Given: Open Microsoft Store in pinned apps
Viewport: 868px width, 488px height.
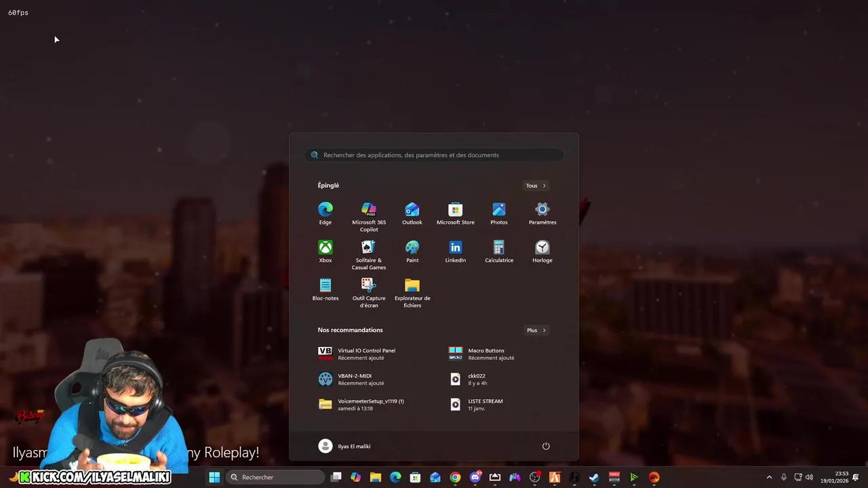Looking at the screenshot, I should (x=456, y=213).
